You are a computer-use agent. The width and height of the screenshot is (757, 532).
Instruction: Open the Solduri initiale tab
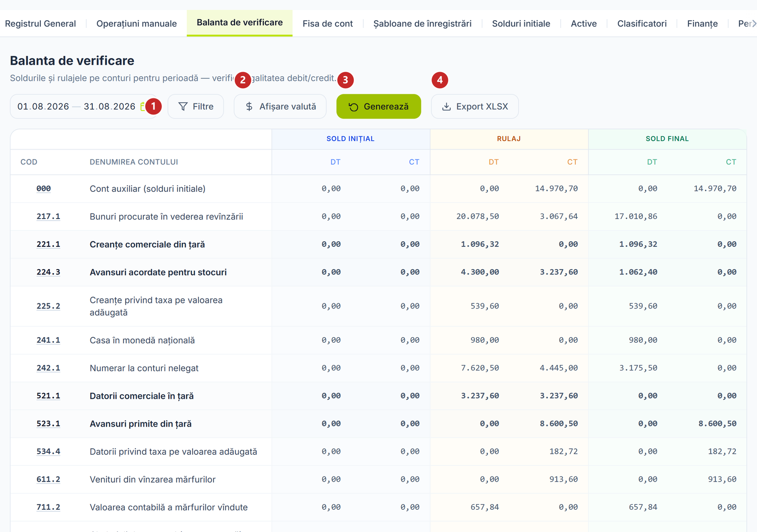tap(521, 24)
